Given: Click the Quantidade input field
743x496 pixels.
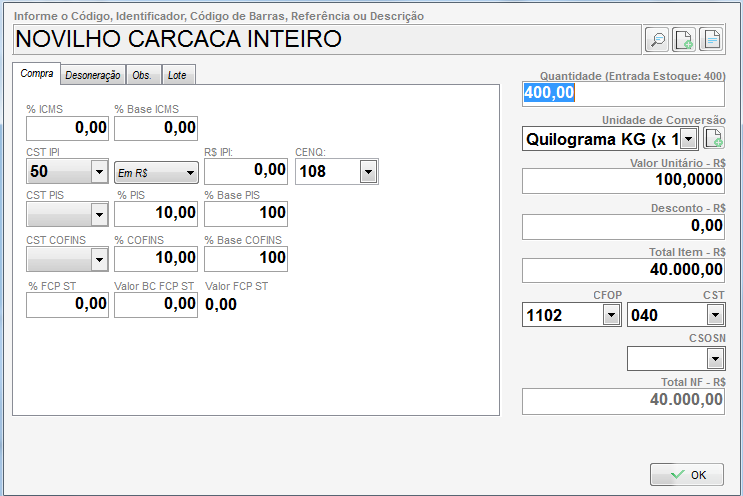Looking at the screenshot, I should [x=622, y=93].
